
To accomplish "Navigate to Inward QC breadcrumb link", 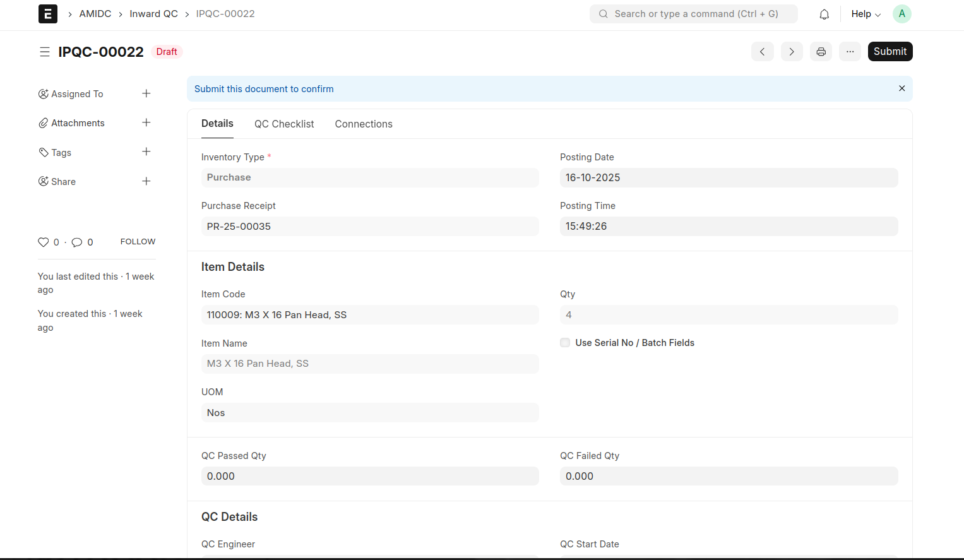I will coord(153,14).
